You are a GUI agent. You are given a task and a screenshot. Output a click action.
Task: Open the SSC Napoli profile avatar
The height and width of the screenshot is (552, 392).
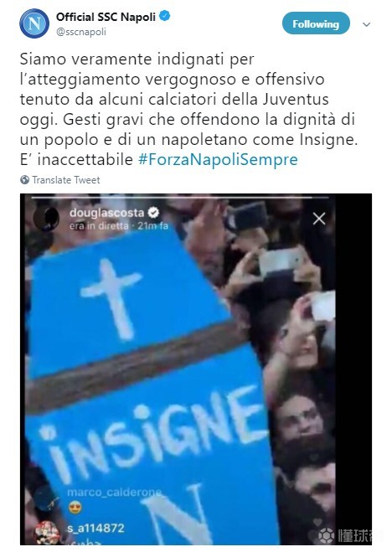pos(34,23)
